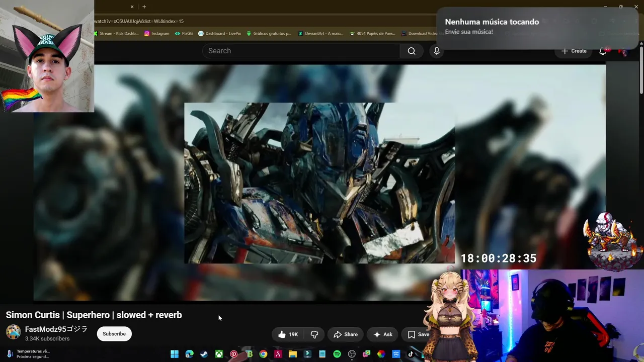Open FastModz95 channel name link
Image resolution: width=644 pixels, height=362 pixels.
point(56,329)
